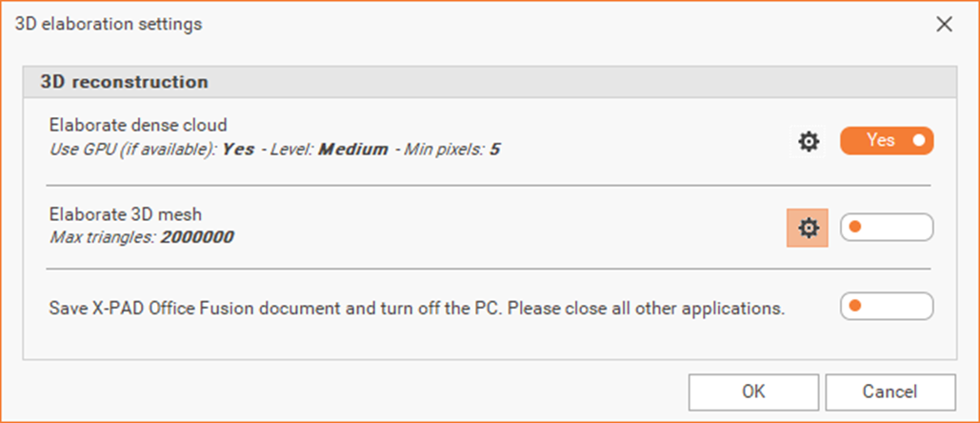Open 3D mesh settings gear
Viewport: 980px width, 423px height.
tap(809, 229)
